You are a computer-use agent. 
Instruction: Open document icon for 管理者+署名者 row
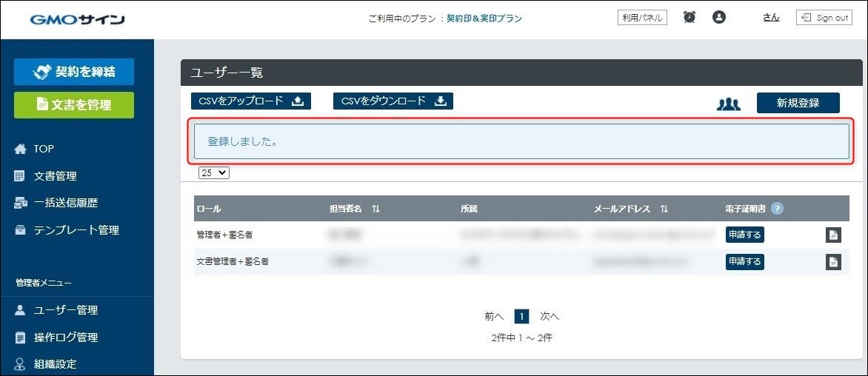click(x=833, y=235)
